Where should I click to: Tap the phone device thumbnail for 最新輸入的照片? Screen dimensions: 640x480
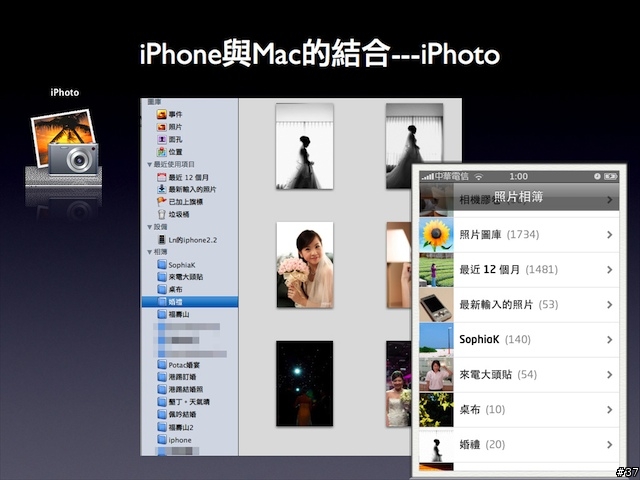[x=436, y=305]
